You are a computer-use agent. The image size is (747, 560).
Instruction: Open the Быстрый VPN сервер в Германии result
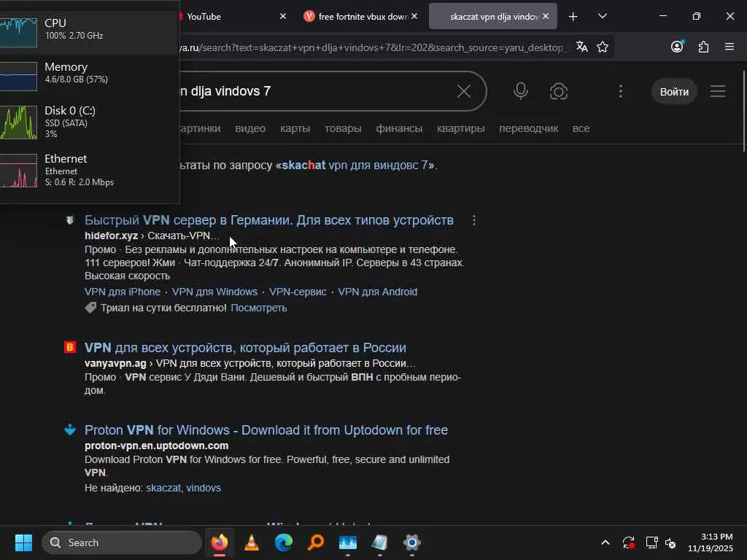coord(269,220)
